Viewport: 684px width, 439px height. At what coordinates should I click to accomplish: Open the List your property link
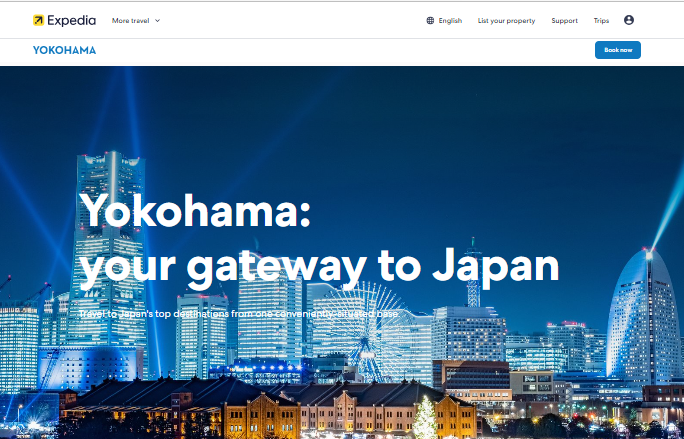[506, 21]
